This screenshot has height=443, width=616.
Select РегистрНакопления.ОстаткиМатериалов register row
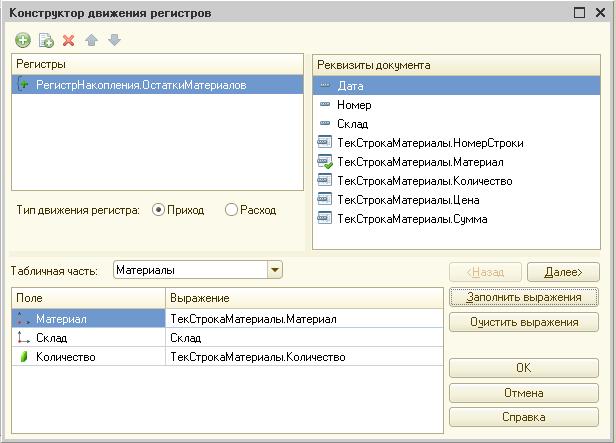coord(158,84)
